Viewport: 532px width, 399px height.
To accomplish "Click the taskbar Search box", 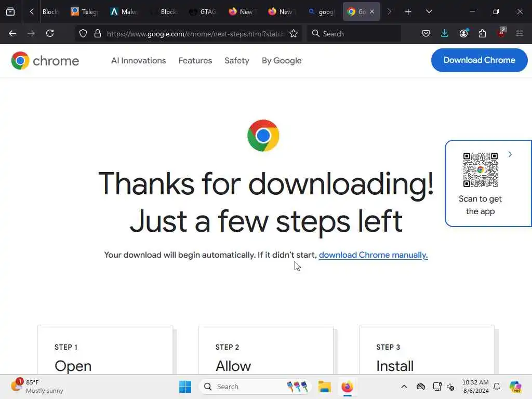I will (x=255, y=387).
